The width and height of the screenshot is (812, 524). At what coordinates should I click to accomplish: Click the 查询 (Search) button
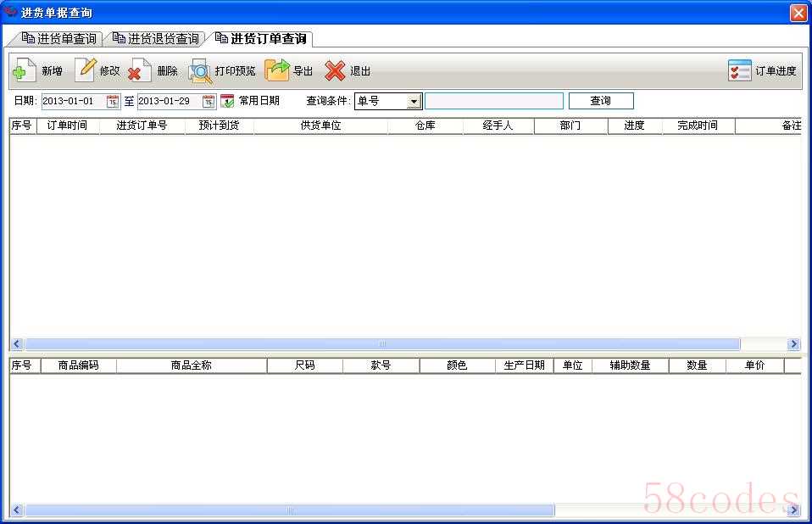[600, 101]
